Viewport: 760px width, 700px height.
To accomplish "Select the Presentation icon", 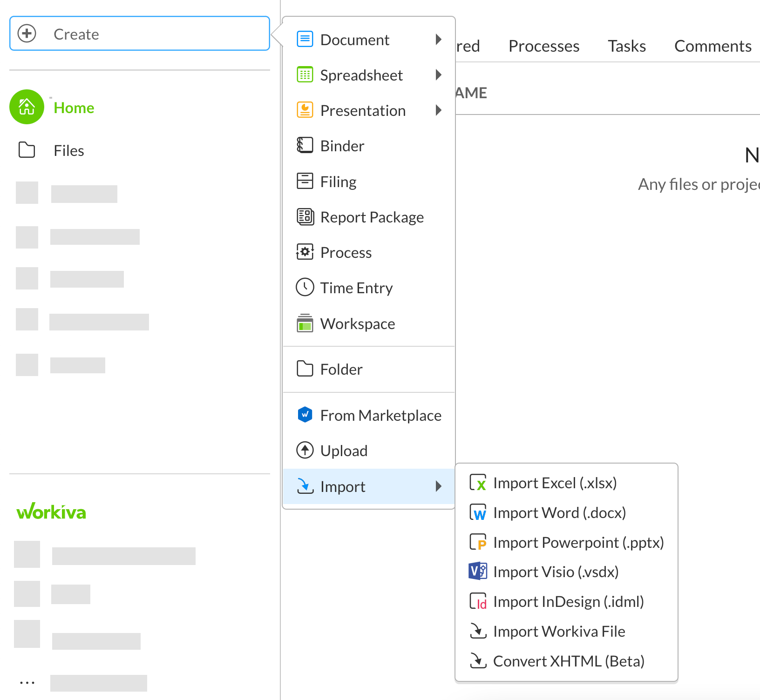I will pos(305,110).
